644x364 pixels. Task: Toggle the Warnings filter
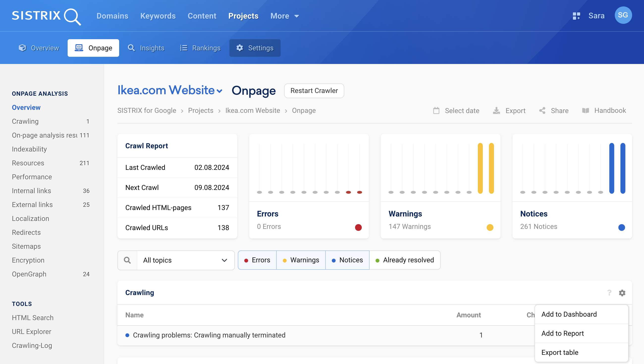click(301, 260)
